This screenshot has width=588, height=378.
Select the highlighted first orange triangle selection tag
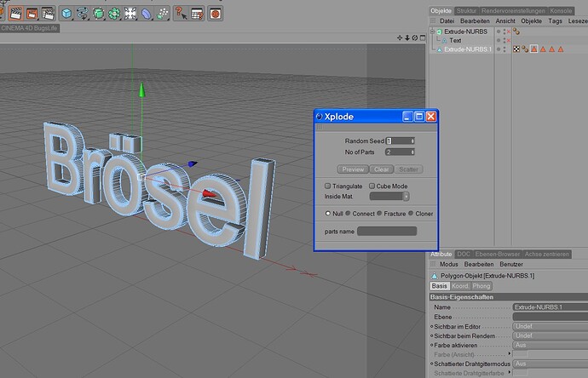click(534, 49)
